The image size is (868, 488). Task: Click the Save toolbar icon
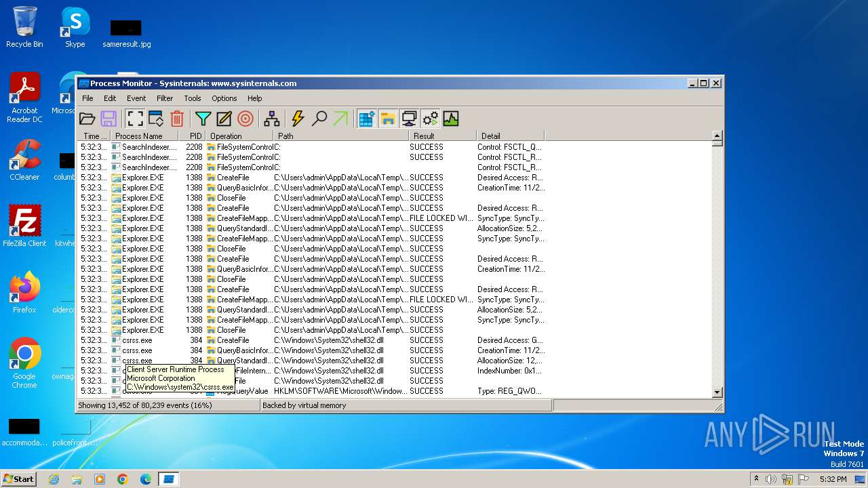pos(108,119)
